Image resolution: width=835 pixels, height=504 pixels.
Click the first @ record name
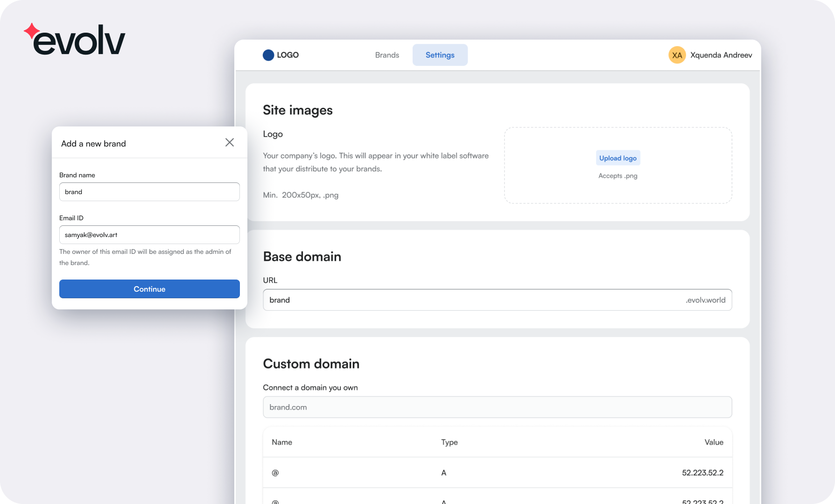[275, 473]
